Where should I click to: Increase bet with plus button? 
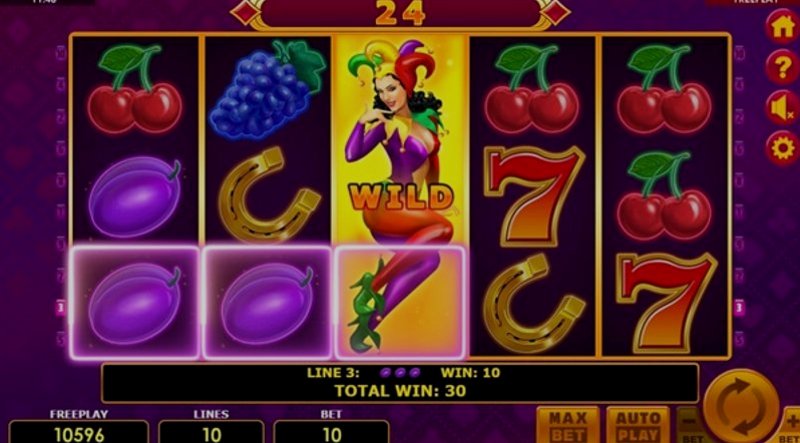click(790, 425)
